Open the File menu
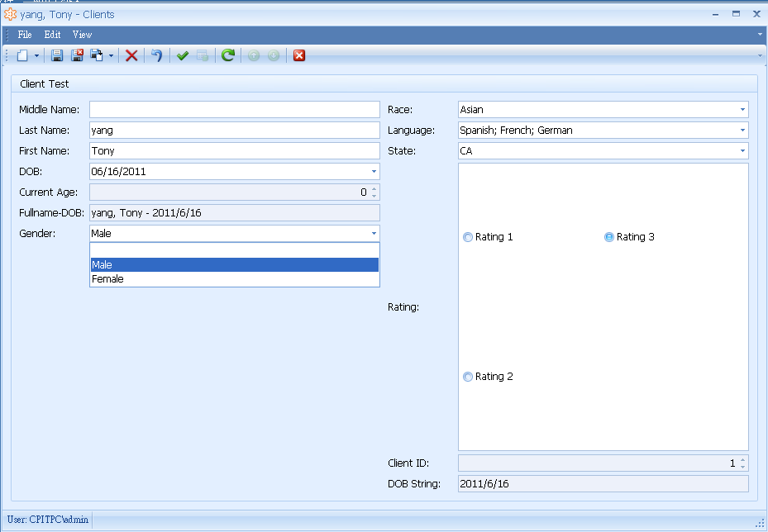768x532 pixels. point(25,35)
